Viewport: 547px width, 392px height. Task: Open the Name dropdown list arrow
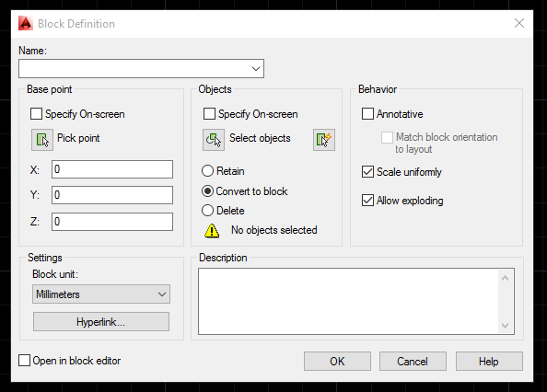pos(256,69)
